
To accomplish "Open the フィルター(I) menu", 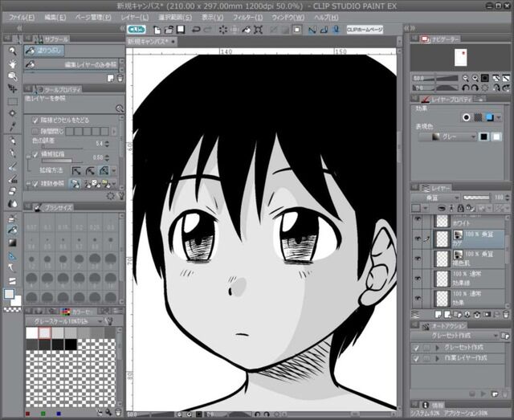I will pos(250,17).
